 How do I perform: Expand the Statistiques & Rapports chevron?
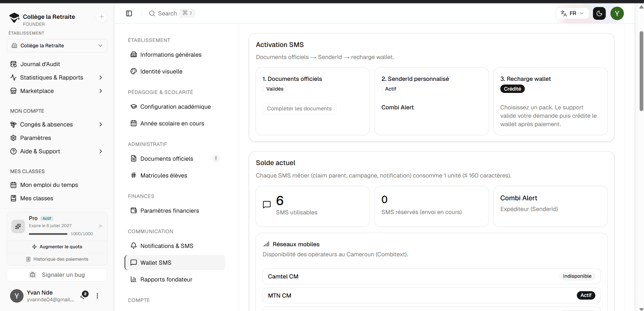tap(100, 77)
